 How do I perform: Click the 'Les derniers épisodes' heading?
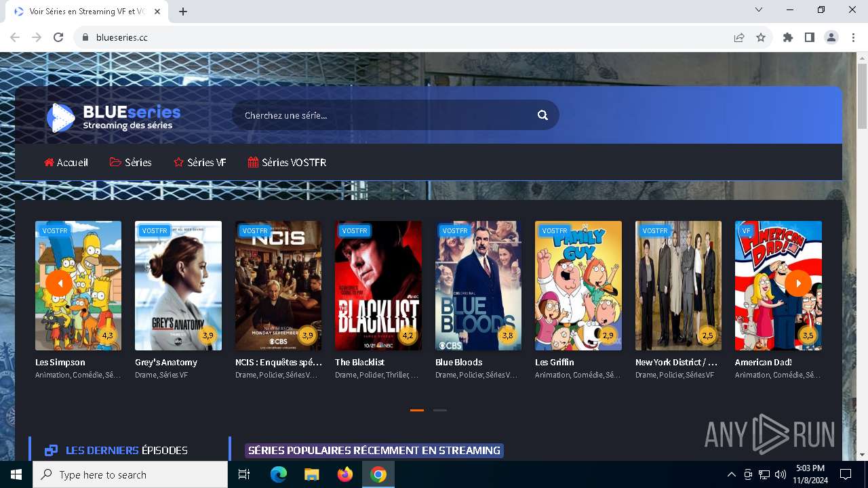127,451
